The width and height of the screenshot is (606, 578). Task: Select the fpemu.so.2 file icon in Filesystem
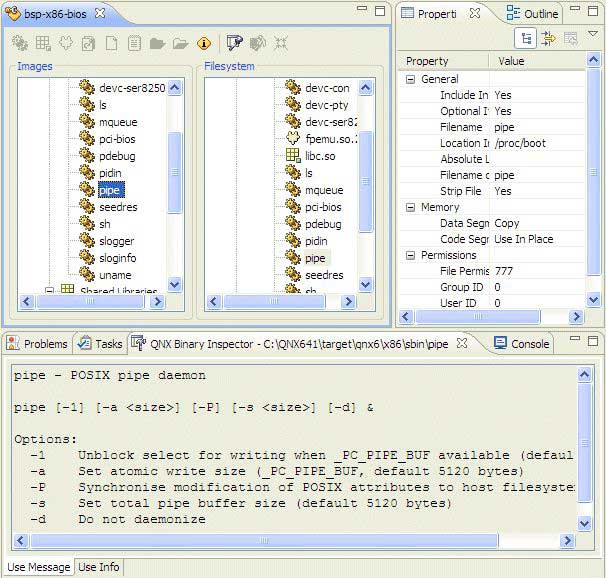pyautogui.click(x=293, y=139)
